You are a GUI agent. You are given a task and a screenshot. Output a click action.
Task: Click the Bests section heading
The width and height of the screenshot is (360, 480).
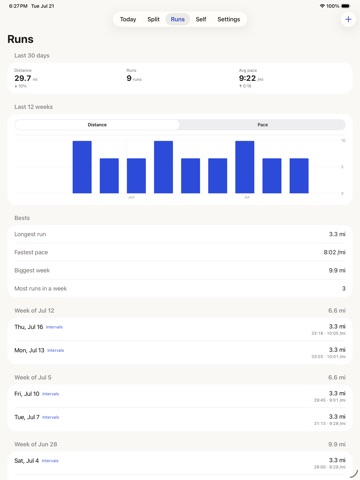(x=22, y=218)
